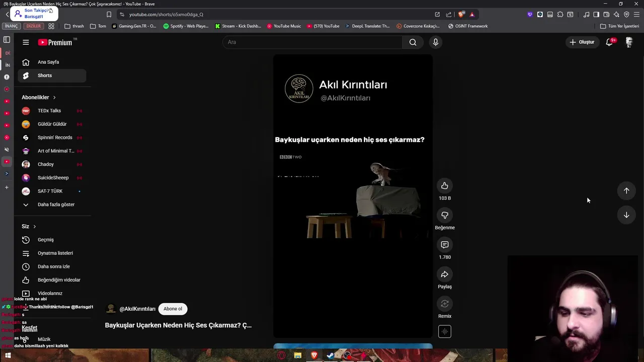Open site information icon beside URL

(122, 15)
